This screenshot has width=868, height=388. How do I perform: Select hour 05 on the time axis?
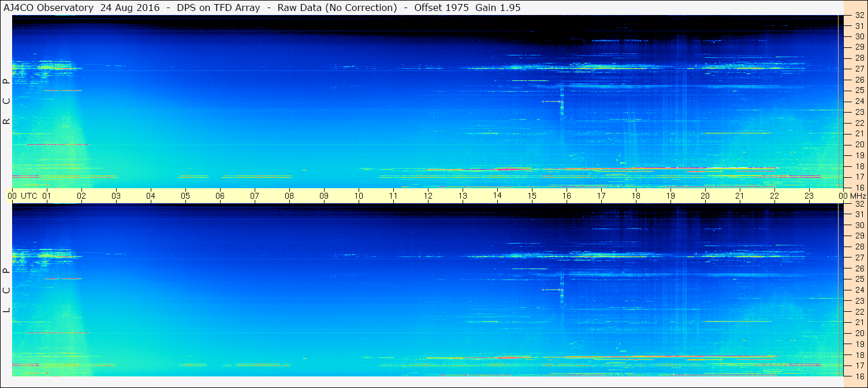[185, 196]
